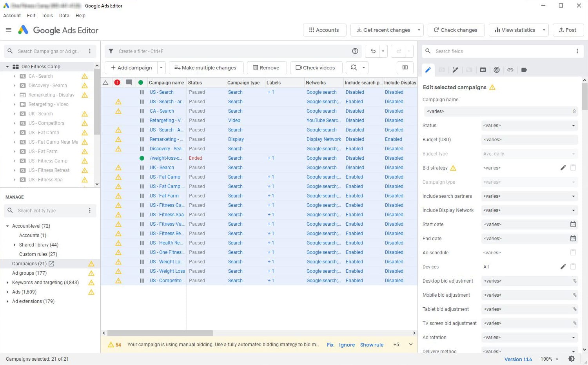Open the Include Display Network dropdown
The width and height of the screenshot is (588, 365).
click(x=529, y=210)
